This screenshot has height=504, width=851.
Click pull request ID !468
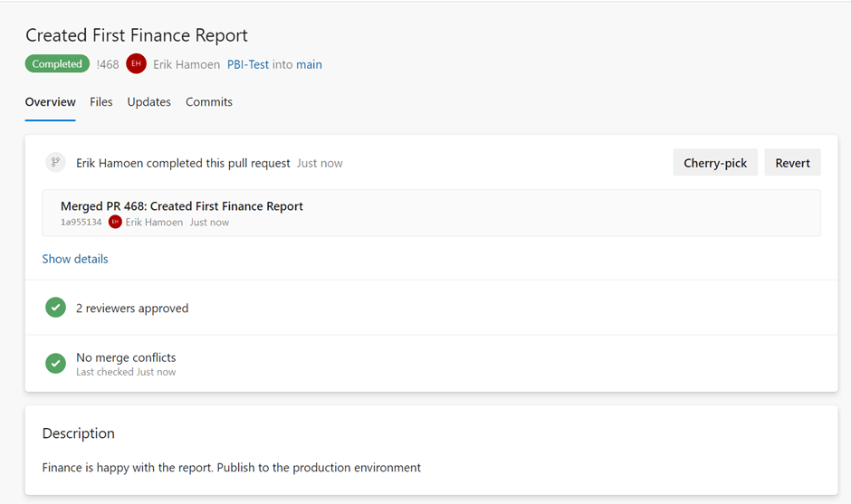[108, 64]
